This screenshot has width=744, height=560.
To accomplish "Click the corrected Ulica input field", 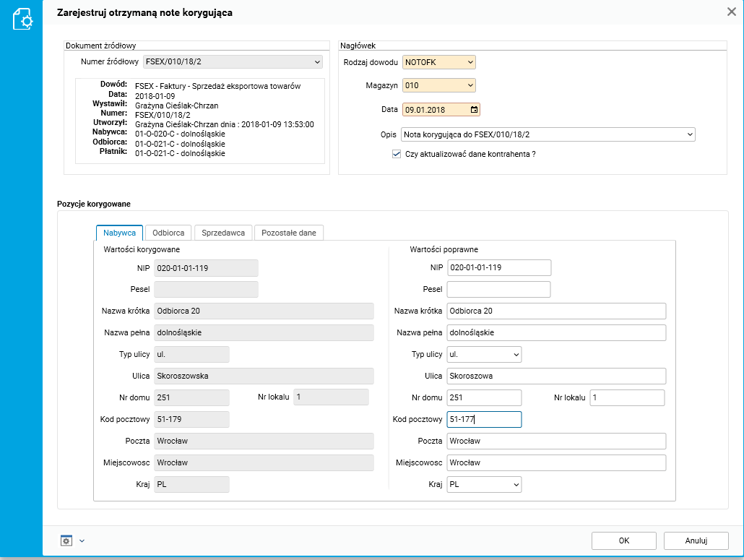I will coord(555,376).
